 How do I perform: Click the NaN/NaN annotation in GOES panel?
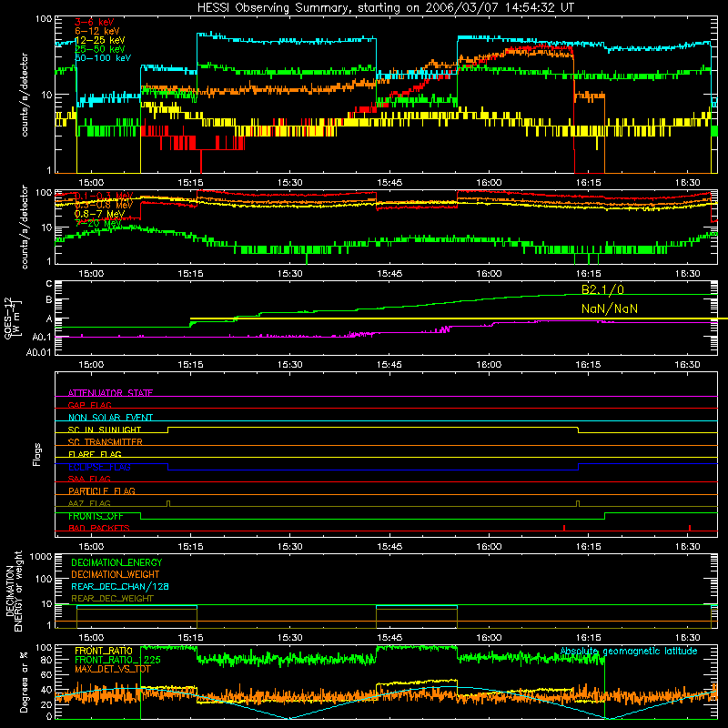click(x=609, y=308)
